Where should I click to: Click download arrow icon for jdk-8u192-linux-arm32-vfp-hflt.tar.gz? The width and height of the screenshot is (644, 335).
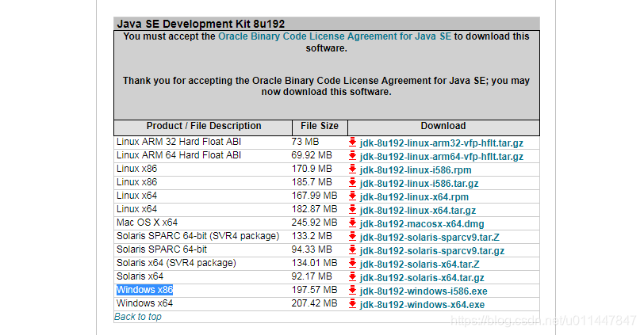pos(352,143)
